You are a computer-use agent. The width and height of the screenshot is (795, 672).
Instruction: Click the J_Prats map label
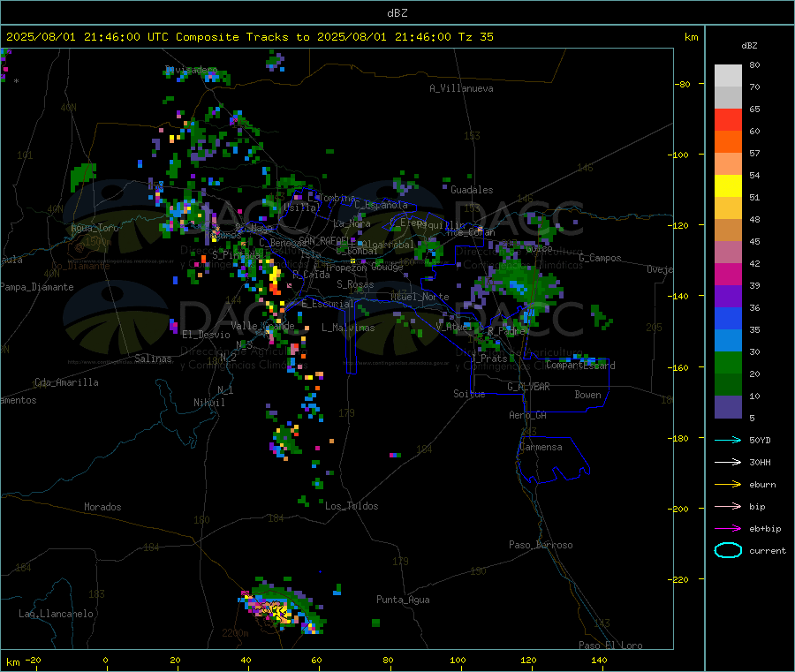(489, 358)
